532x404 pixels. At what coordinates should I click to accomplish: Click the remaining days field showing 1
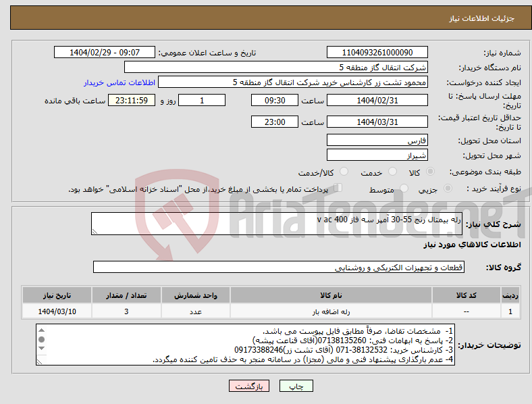[x=202, y=101]
